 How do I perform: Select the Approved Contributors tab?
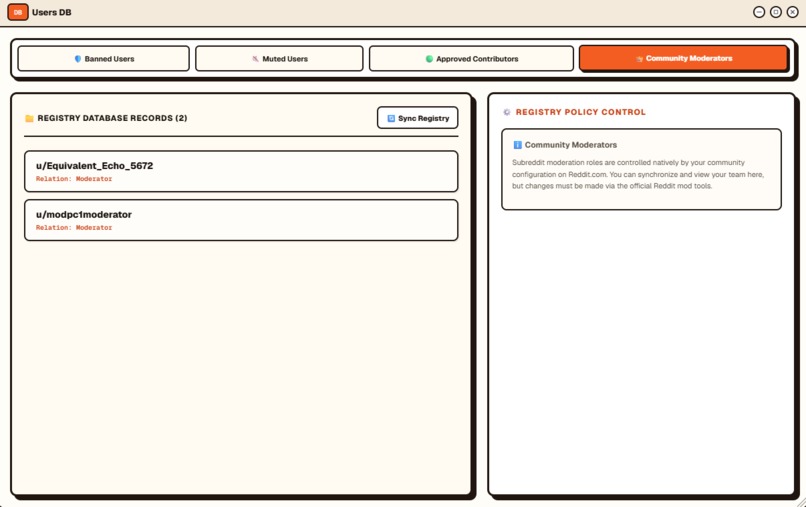pos(471,59)
